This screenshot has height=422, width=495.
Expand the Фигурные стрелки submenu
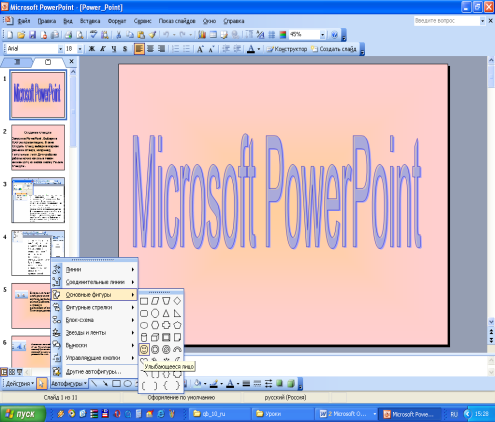[94, 307]
